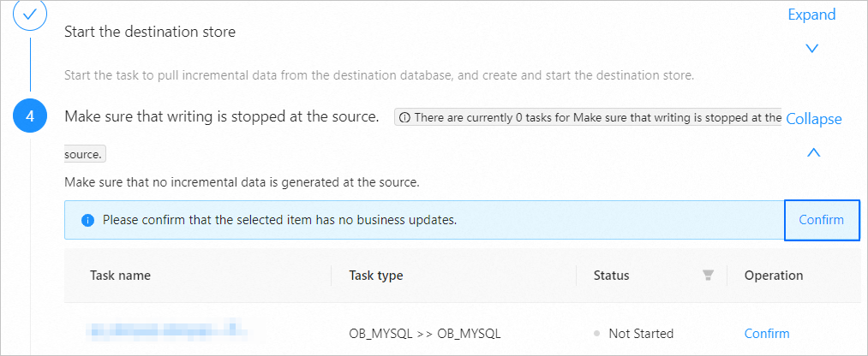
Task: Click the Confirm link in the Operation column
Action: click(767, 334)
